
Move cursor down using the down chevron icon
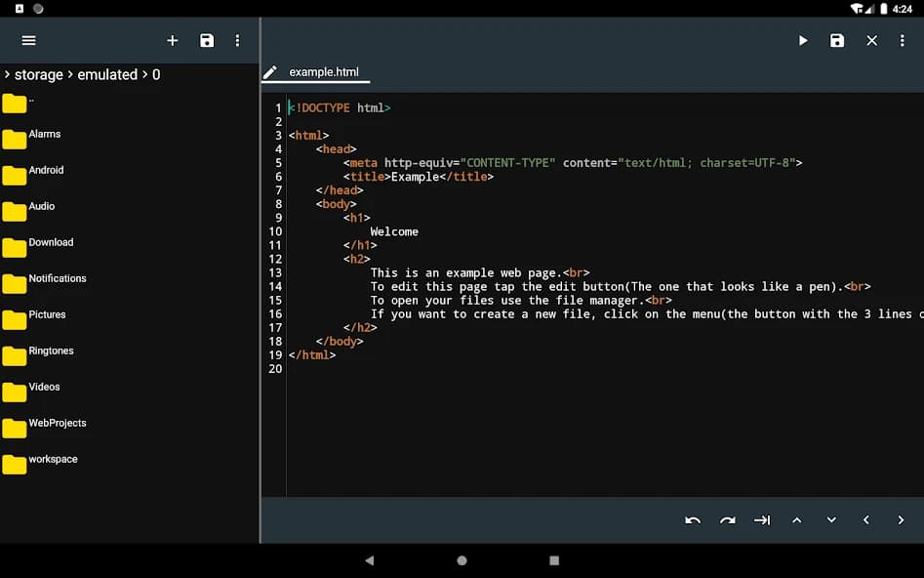pos(831,519)
